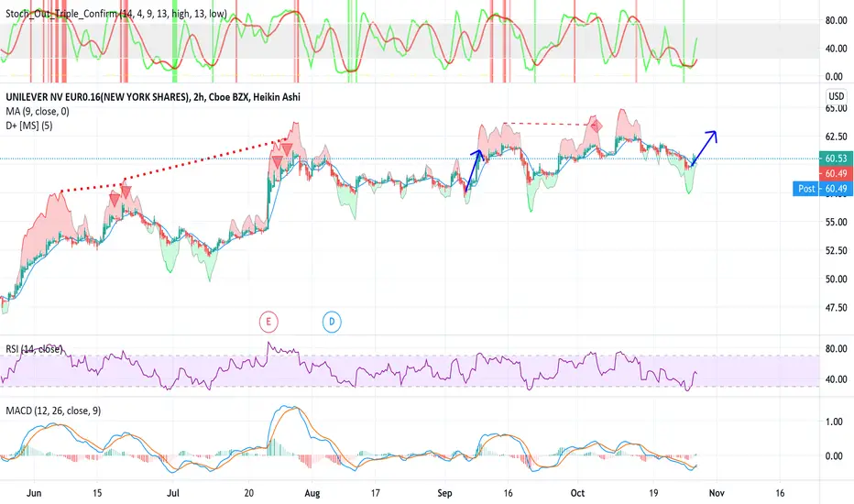Click the Sep date label
The image size is (854, 504).
(444, 493)
